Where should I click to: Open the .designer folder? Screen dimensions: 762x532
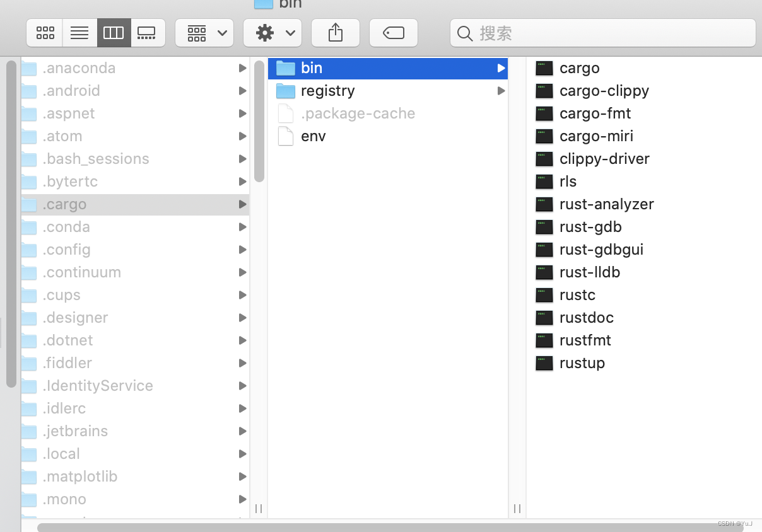pos(135,318)
